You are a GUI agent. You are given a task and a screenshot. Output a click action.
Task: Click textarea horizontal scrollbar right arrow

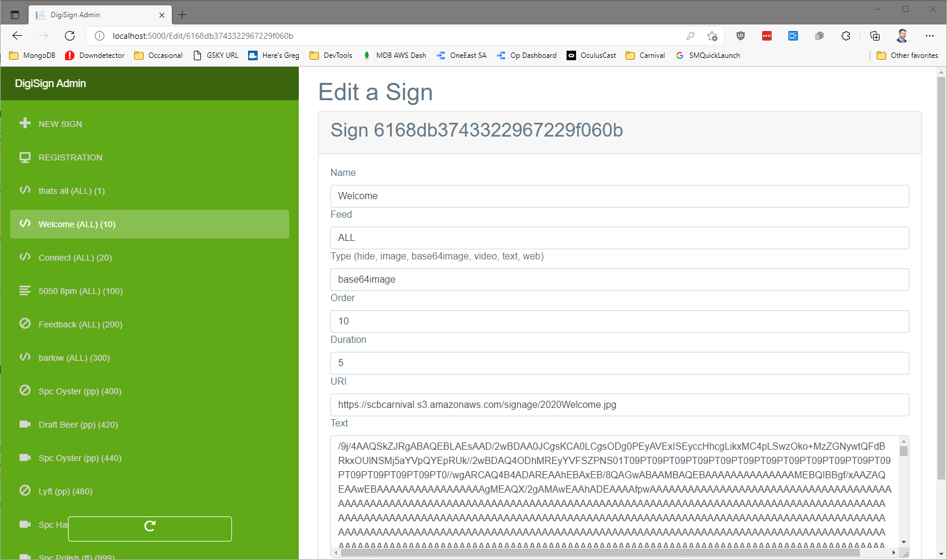(893, 553)
